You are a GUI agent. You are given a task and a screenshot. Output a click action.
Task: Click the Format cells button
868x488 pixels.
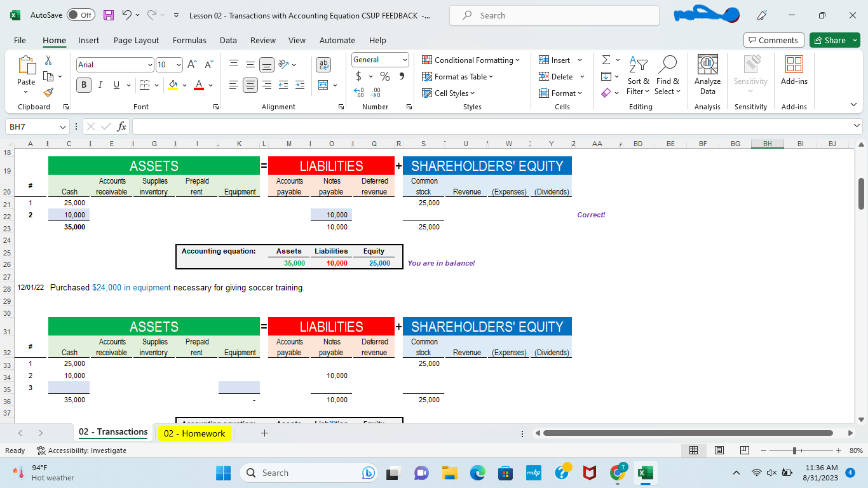[560, 93]
